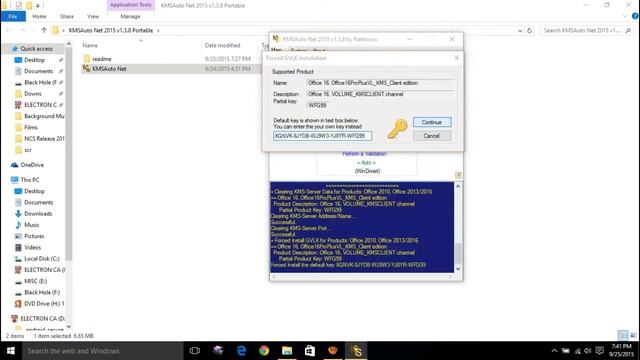Collapse the Explorer ribbon chevron
The width and height of the screenshot is (640, 360).
pyautogui.click(x=625, y=16)
